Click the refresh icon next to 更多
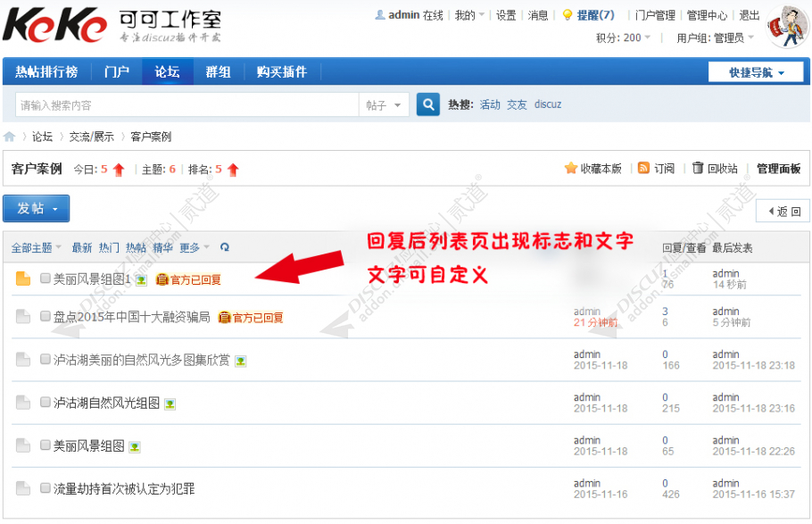The image size is (812, 524). point(224,245)
